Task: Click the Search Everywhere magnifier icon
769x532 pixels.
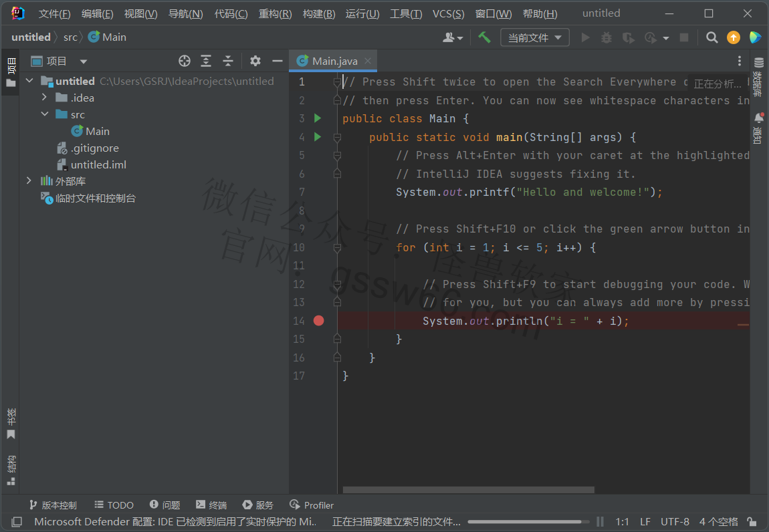Action: 712,37
